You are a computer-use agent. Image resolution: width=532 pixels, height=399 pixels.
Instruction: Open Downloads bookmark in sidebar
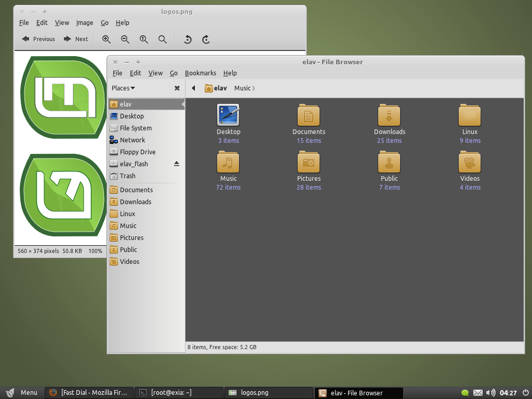pyautogui.click(x=147, y=202)
